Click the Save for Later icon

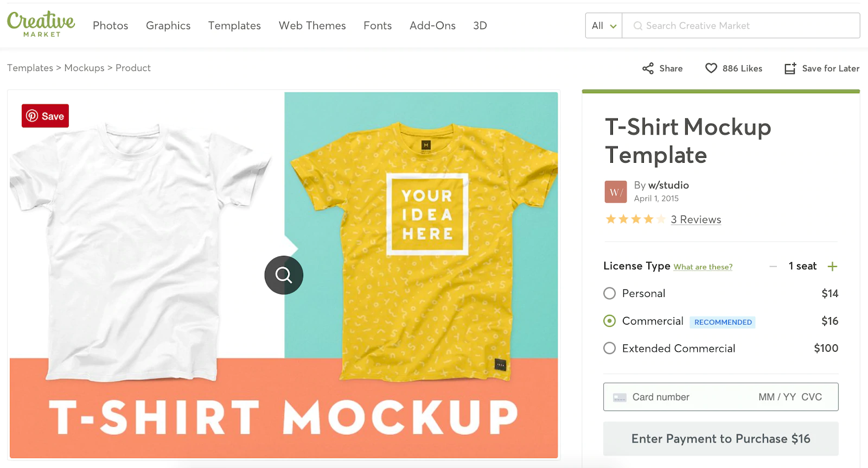click(790, 68)
